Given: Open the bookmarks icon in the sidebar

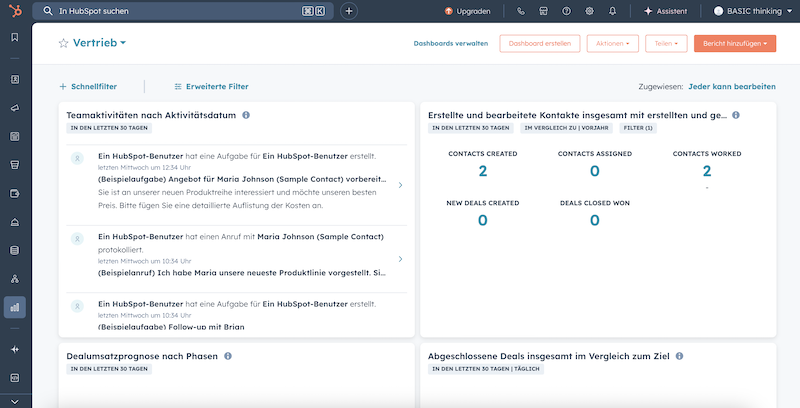Looking at the screenshot, I should [14, 37].
